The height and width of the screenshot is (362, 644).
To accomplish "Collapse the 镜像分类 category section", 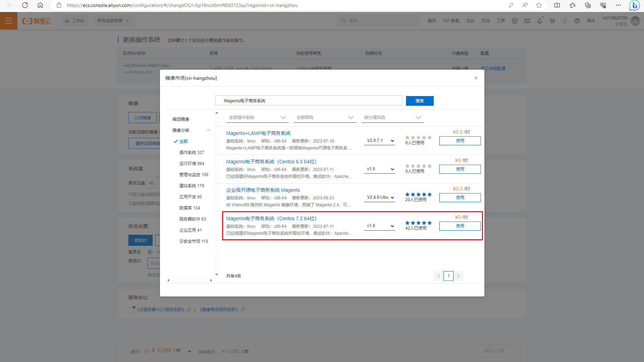I will click(x=209, y=130).
